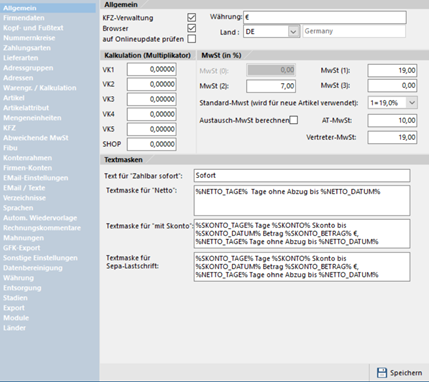Click into the mit Skonto text mask
This screenshot has height=382, width=429.
click(302, 234)
